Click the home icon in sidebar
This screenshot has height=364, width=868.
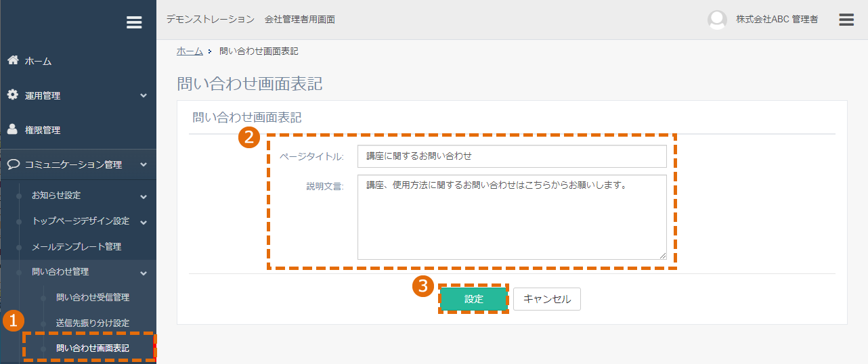click(12, 60)
